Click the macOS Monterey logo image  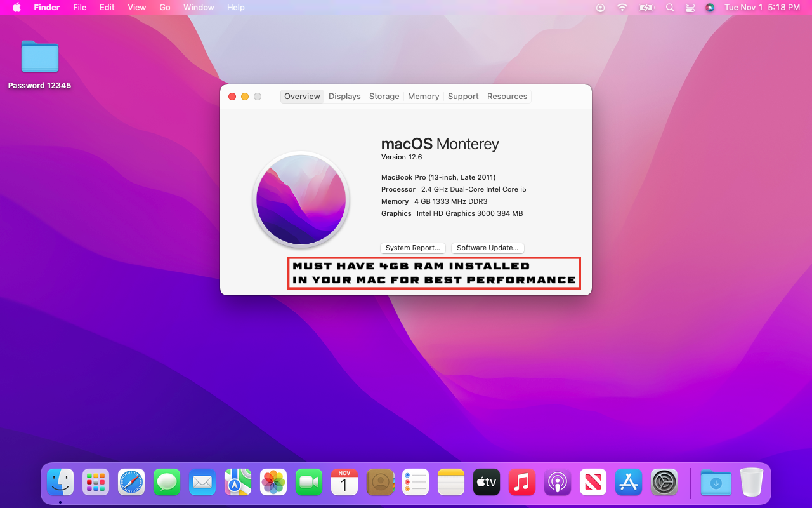click(x=301, y=199)
